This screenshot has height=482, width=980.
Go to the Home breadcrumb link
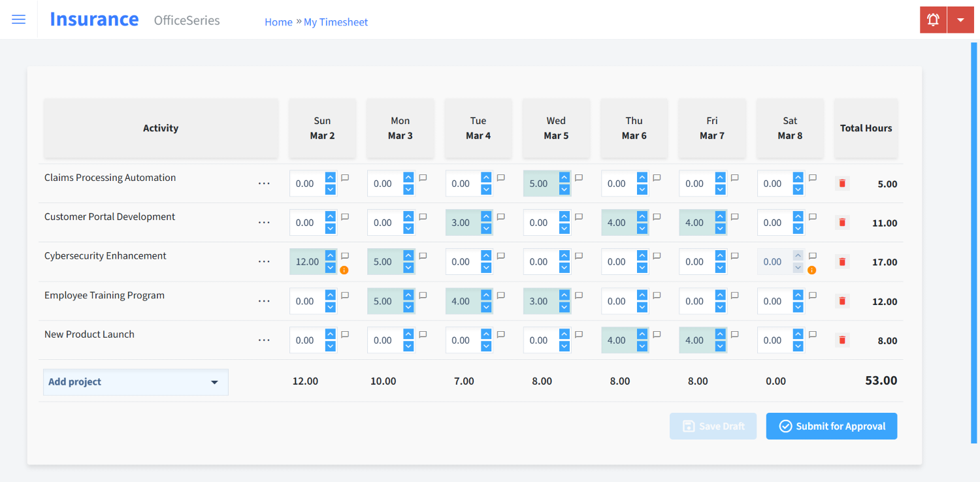tap(278, 22)
